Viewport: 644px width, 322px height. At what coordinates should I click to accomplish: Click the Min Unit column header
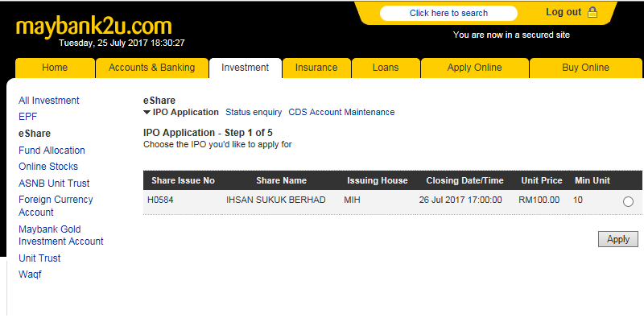point(592,180)
